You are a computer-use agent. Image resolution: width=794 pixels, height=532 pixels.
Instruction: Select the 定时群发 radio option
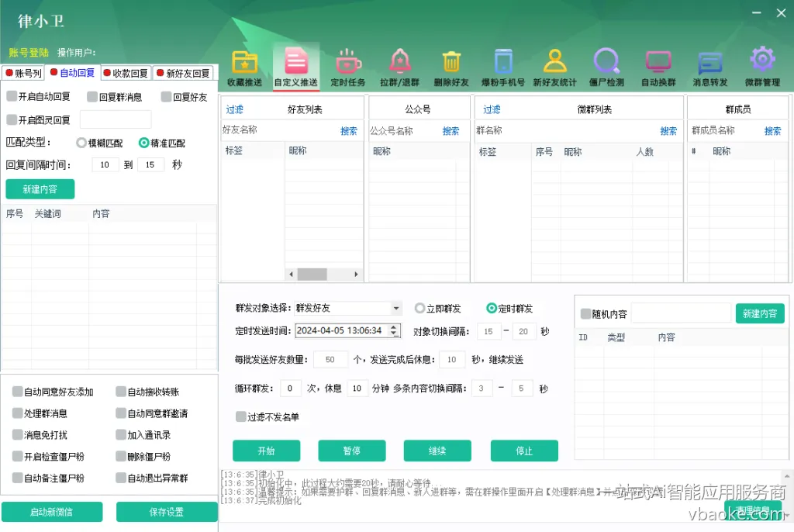pyautogui.click(x=491, y=308)
